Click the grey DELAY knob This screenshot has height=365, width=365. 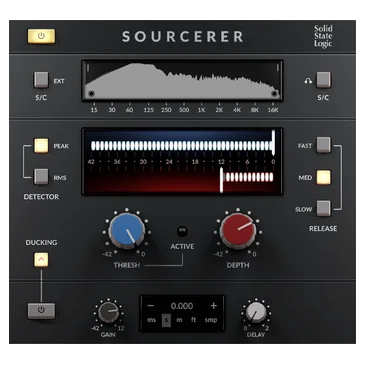(256, 312)
